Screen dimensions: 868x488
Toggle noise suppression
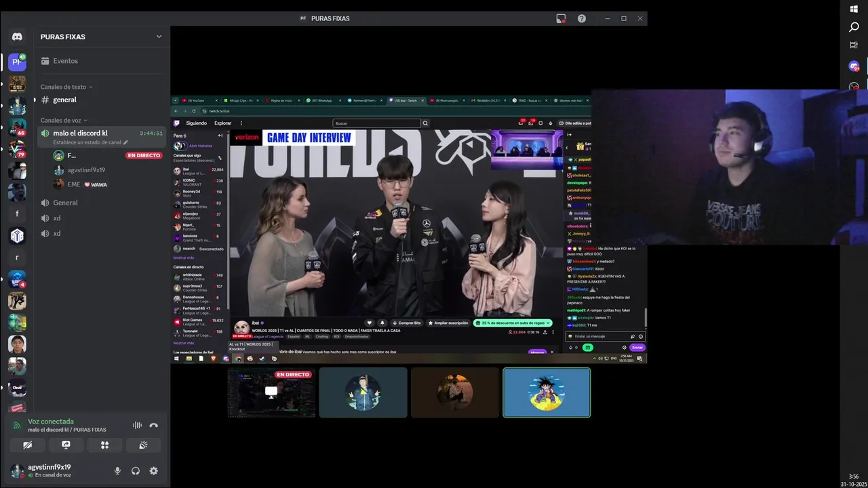pos(137,425)
